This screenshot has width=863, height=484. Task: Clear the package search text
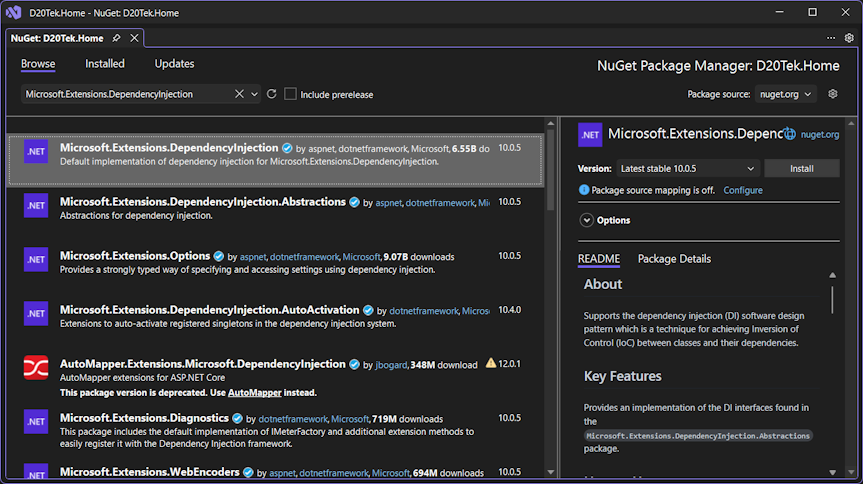239,94
